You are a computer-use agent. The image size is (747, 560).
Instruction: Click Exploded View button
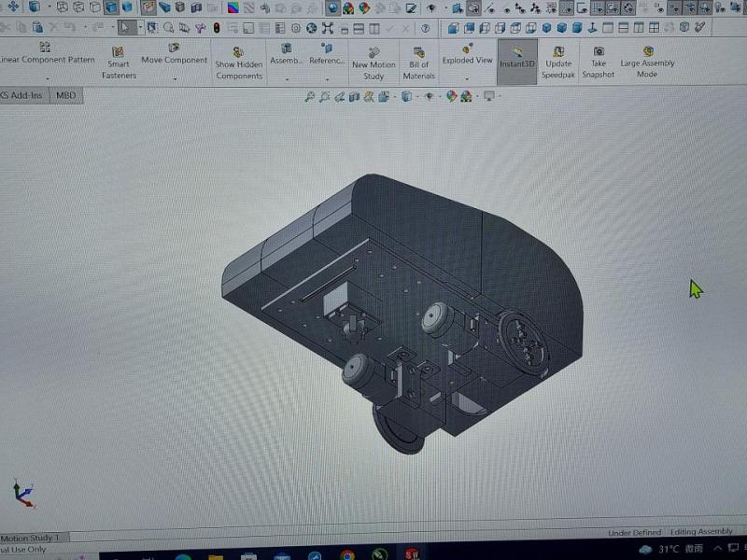[x=467, y=54]
